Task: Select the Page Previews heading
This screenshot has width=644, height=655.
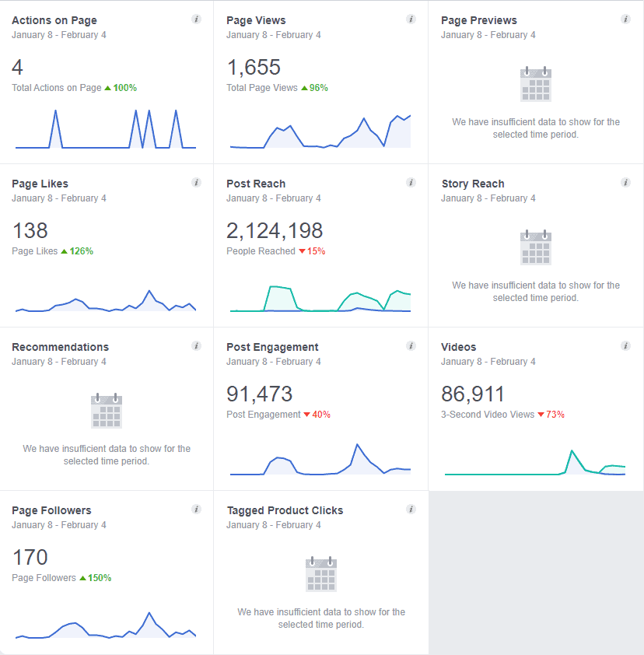Action: pyautogui.click(x=479, y=20)
